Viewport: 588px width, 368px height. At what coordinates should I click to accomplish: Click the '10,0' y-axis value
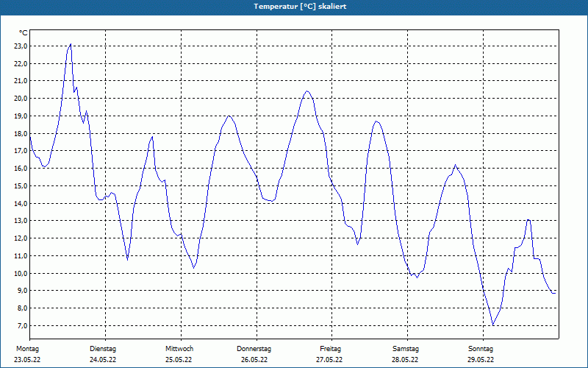(21, 273)
